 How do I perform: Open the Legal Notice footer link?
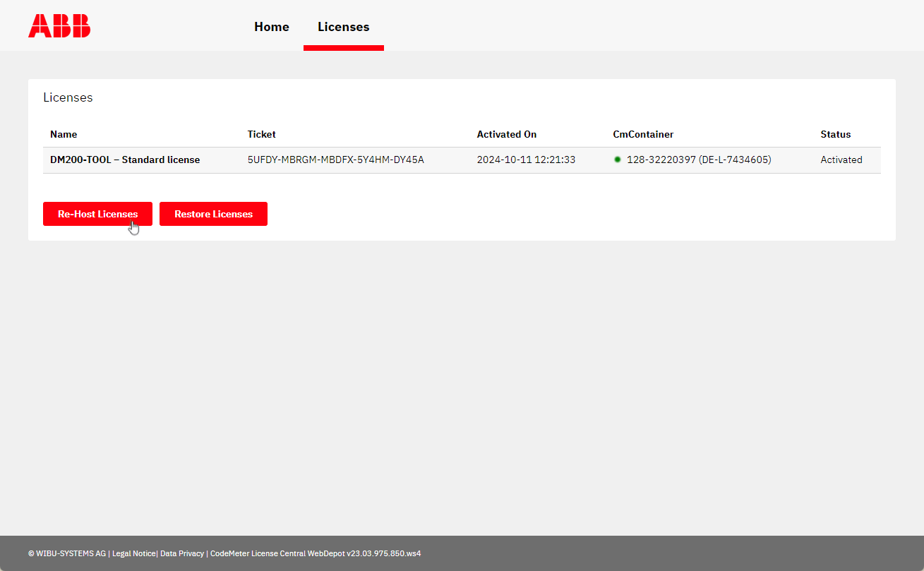133,553
